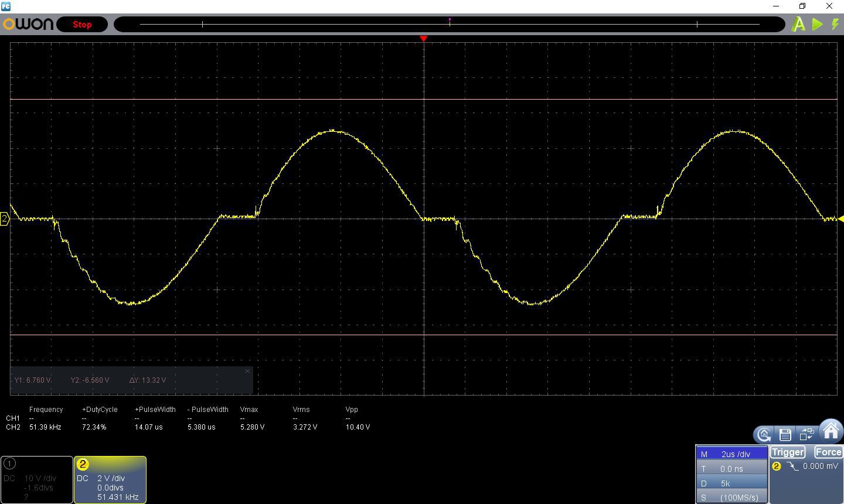Close the cursor measurement readout panel
Screen dimensions: 844x504
point(247,371)
